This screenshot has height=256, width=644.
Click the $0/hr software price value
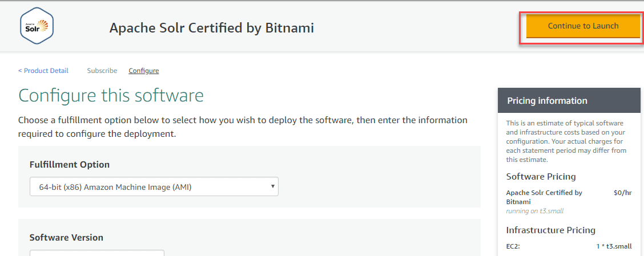tap(622, 193)
